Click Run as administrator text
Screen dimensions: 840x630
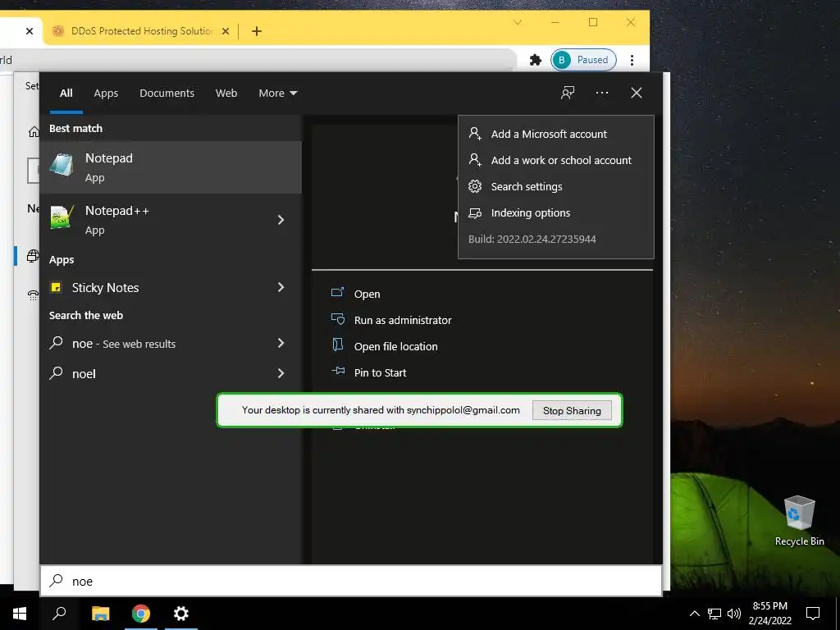[403, 321]
